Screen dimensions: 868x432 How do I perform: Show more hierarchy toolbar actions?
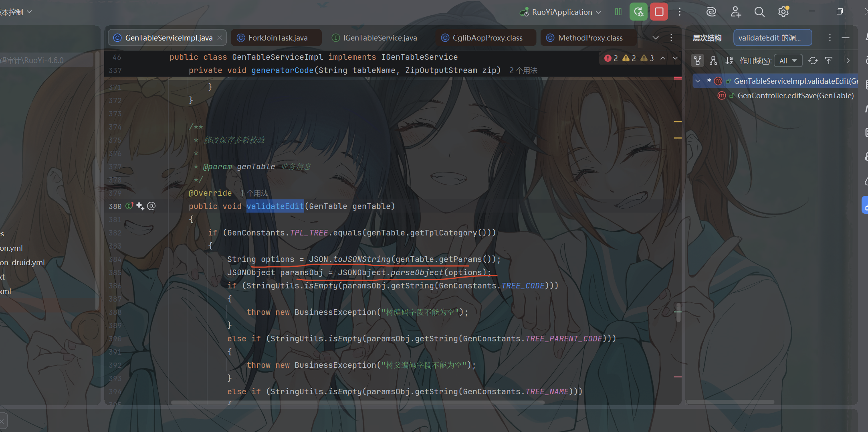click(848, 61)
